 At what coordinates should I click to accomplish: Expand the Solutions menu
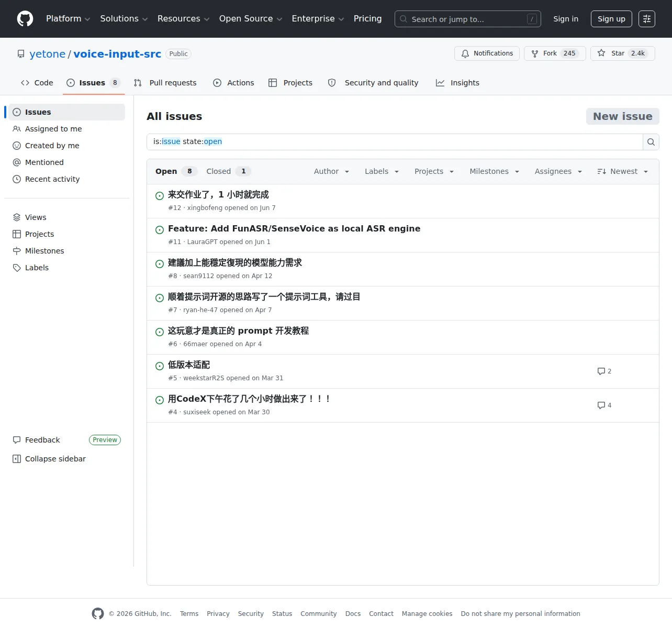pos(124,19)
